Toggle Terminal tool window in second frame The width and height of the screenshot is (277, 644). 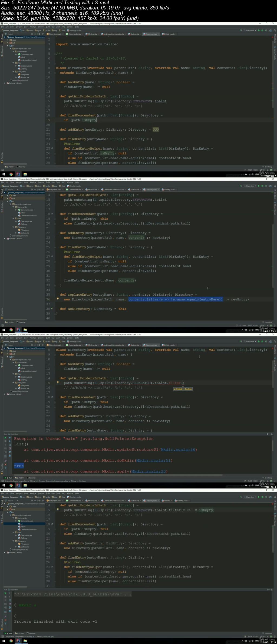coord(21,322)
